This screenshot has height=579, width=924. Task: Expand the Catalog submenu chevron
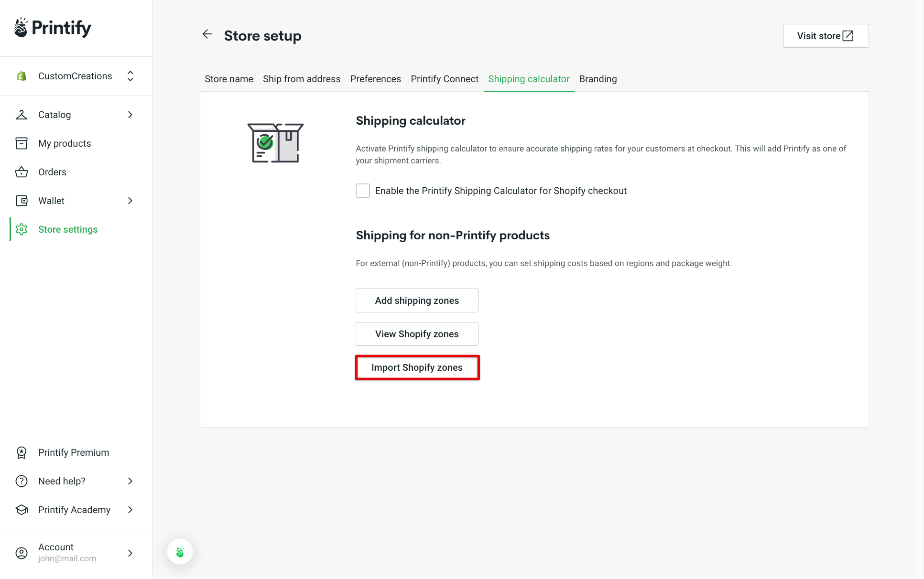130,115
